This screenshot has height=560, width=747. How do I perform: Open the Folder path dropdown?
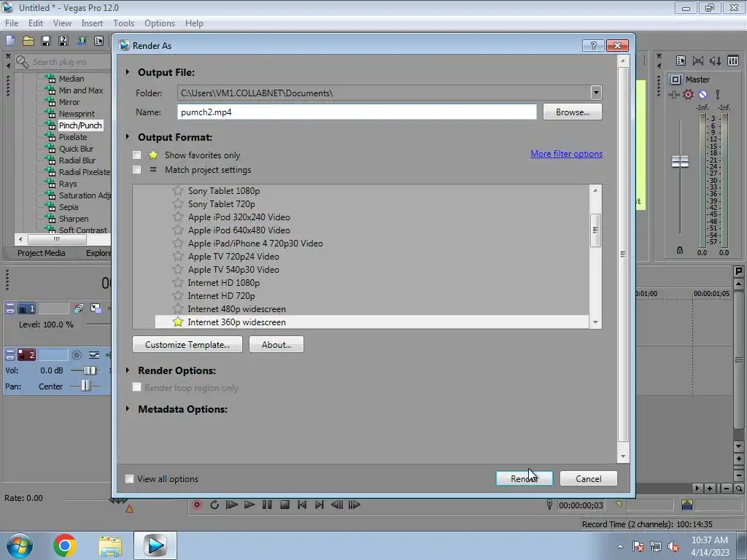pos(596,93)
